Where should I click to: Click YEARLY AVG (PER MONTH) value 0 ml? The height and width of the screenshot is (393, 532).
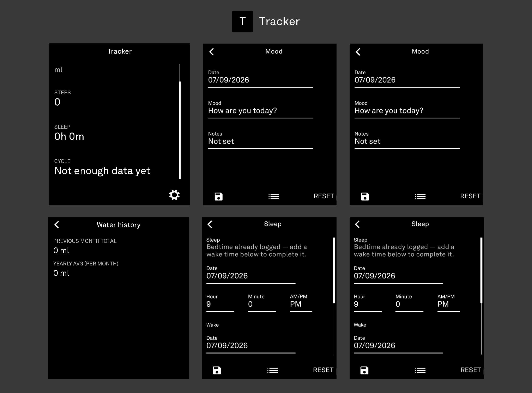click(x=61, y=273)
